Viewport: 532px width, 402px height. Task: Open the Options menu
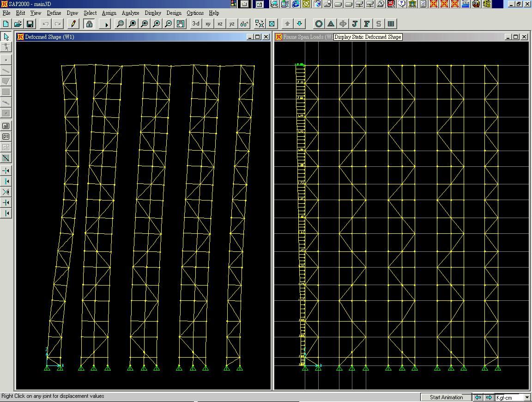click(195, 13)
